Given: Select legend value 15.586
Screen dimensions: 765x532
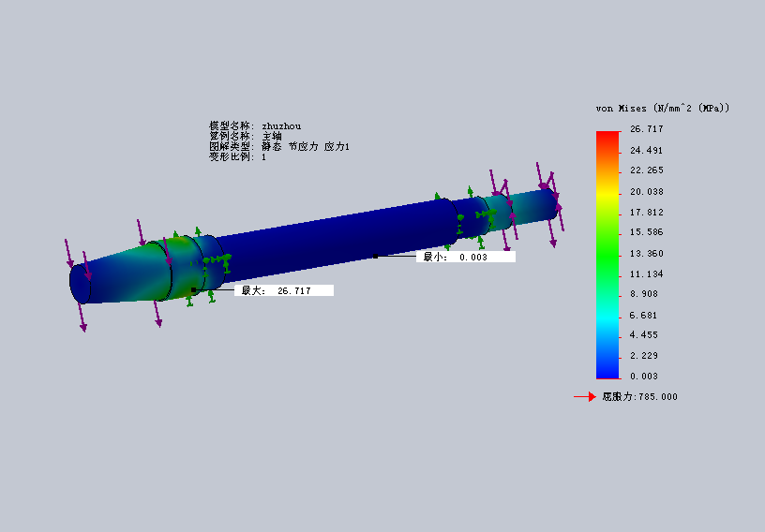Looking at the screenshot, I should point(647,232).
